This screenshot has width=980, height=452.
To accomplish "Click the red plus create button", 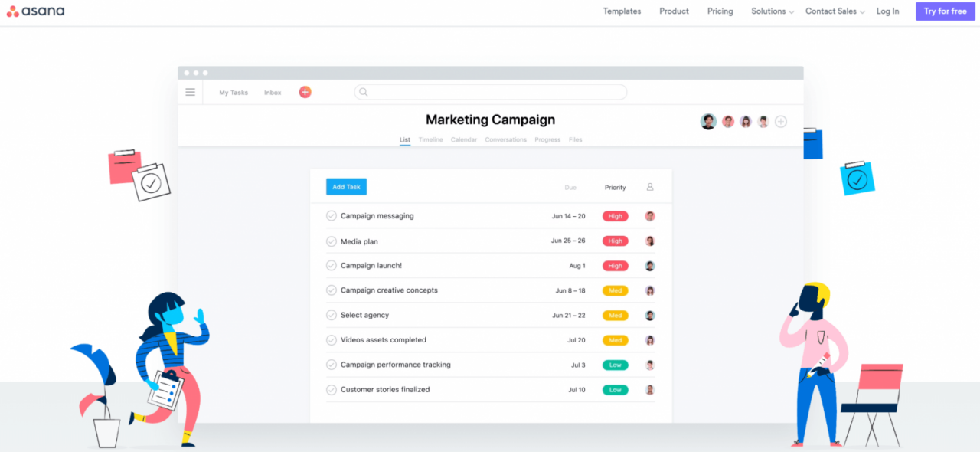I will click(305, 91).
